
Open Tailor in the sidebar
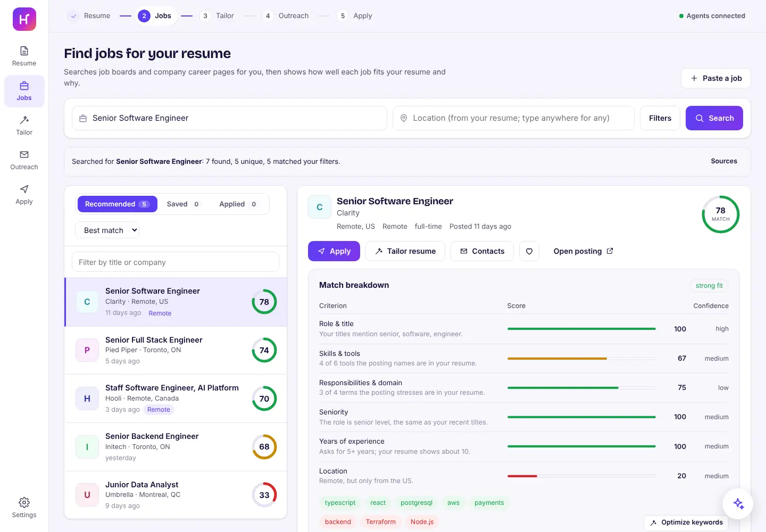pos(24,126)
